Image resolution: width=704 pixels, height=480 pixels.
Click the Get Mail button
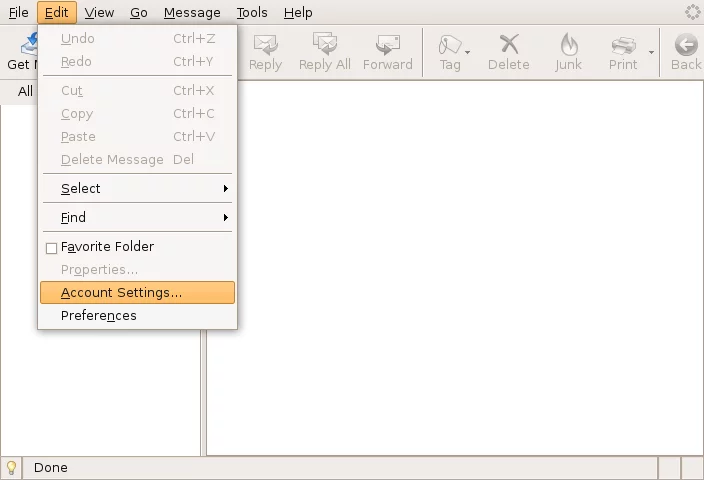coord(20,52)
